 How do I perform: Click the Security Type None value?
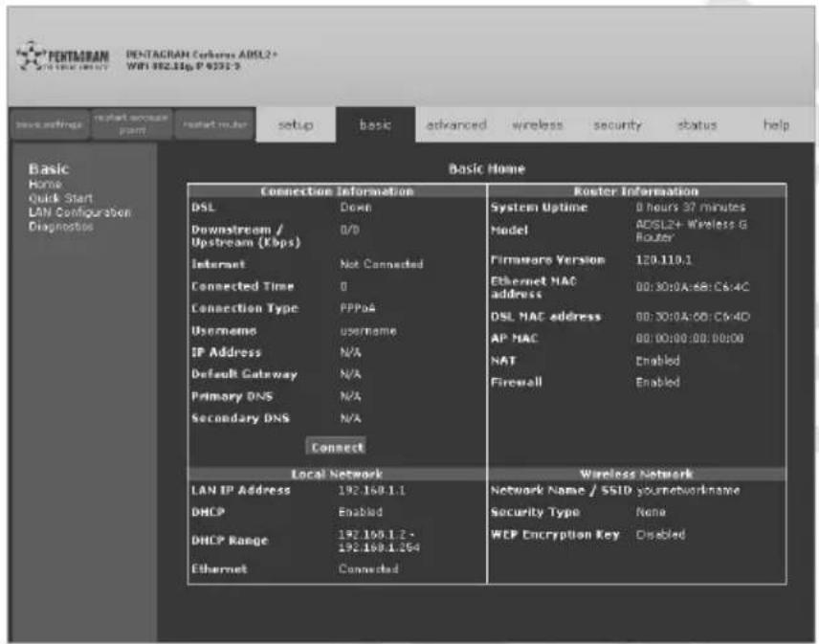coord(651,512)
